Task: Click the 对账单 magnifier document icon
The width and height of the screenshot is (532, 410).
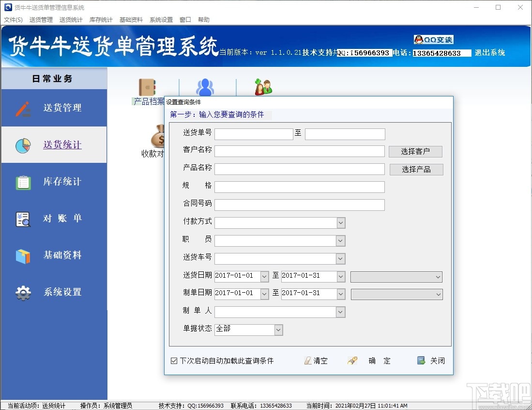Action: tap(23, 218)
